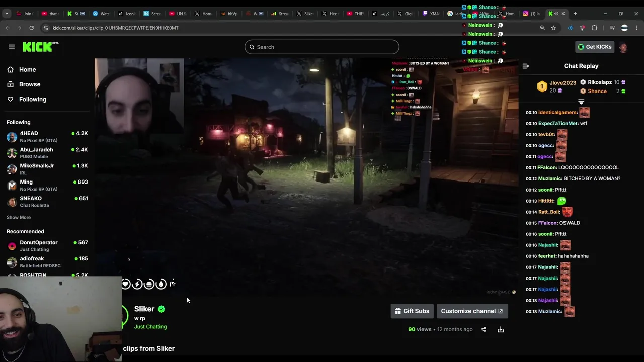Collapse the Chat Replay panel arrow icon

[x=526, y=66]
